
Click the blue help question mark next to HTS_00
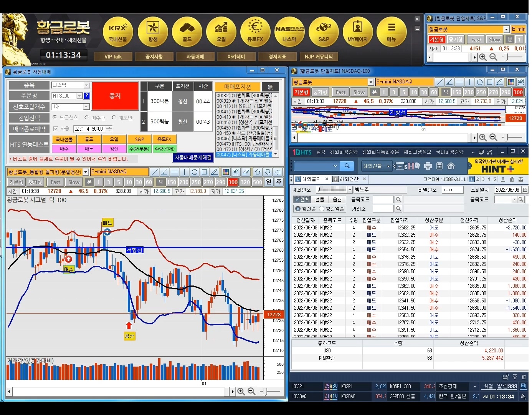(87, 96)
